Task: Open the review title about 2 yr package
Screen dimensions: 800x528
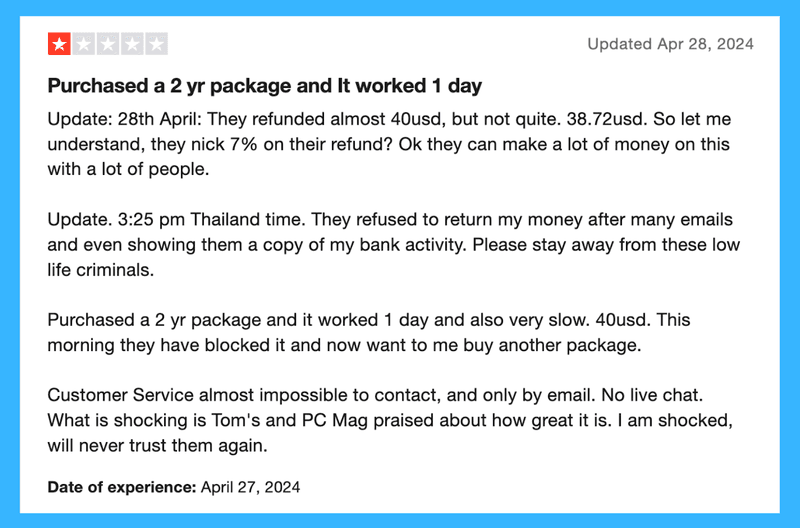Action: [x=264, y=86]
